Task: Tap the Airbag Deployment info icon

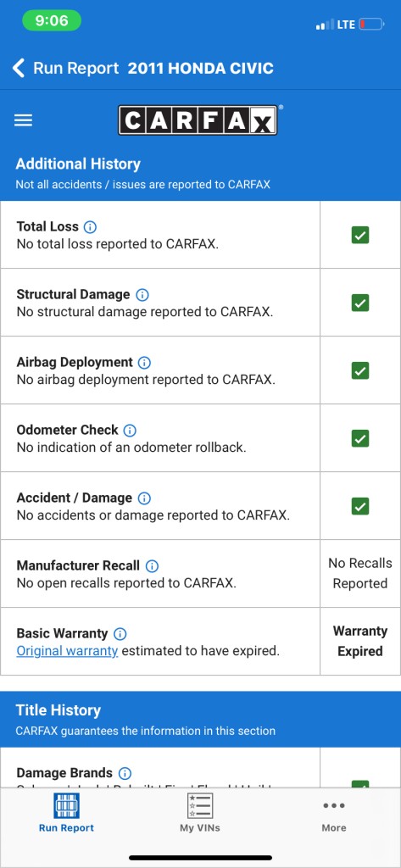Action: [145, 363]
